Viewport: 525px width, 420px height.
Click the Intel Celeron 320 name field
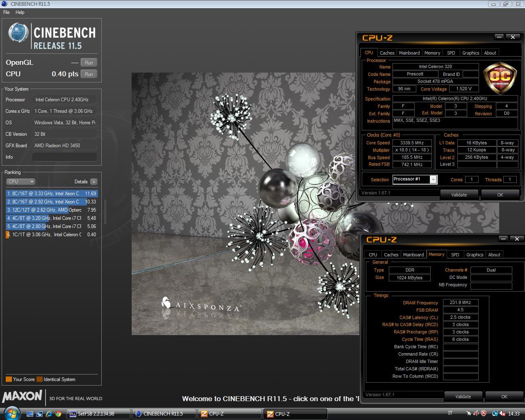tap(436, 66)
